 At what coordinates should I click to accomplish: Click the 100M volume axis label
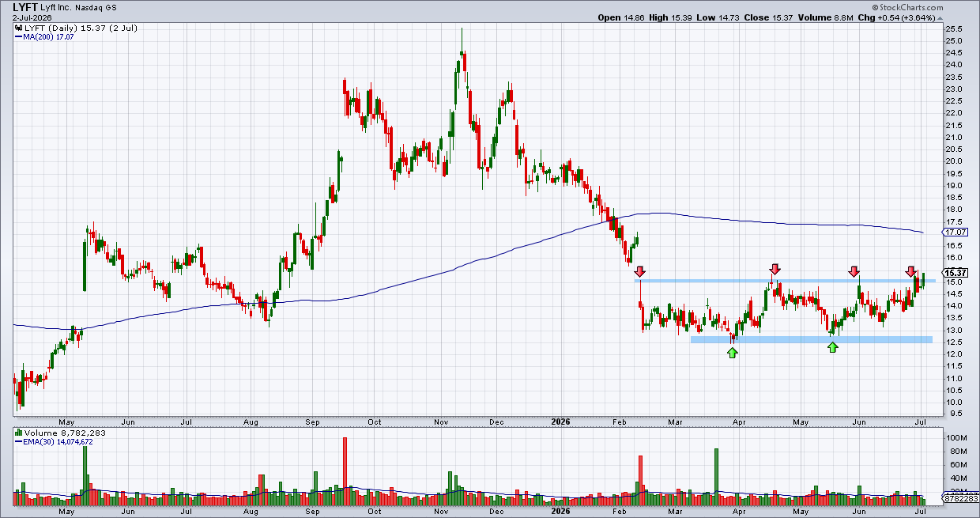click(x=955, y=438)
